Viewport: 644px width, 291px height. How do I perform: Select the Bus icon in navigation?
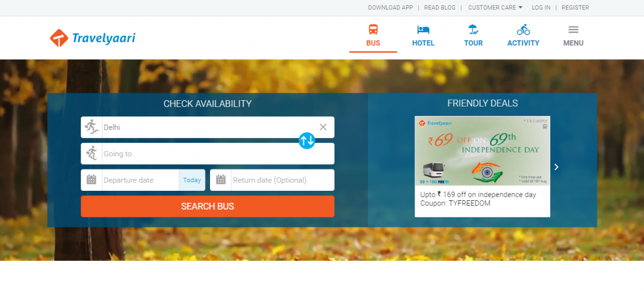click(373, 30)
